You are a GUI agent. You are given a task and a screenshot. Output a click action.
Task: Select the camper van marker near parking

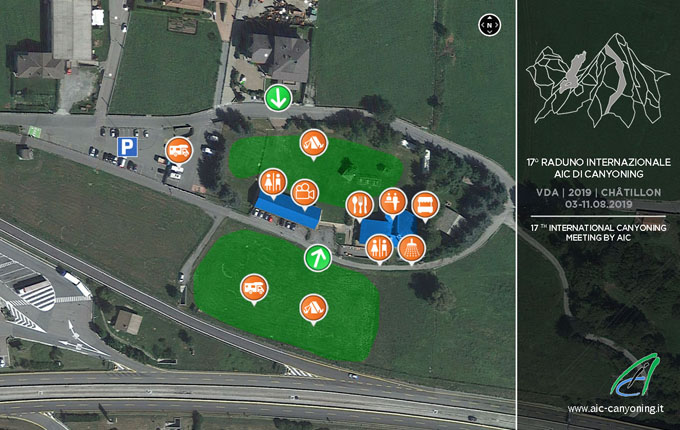click(x=179, y=150)
